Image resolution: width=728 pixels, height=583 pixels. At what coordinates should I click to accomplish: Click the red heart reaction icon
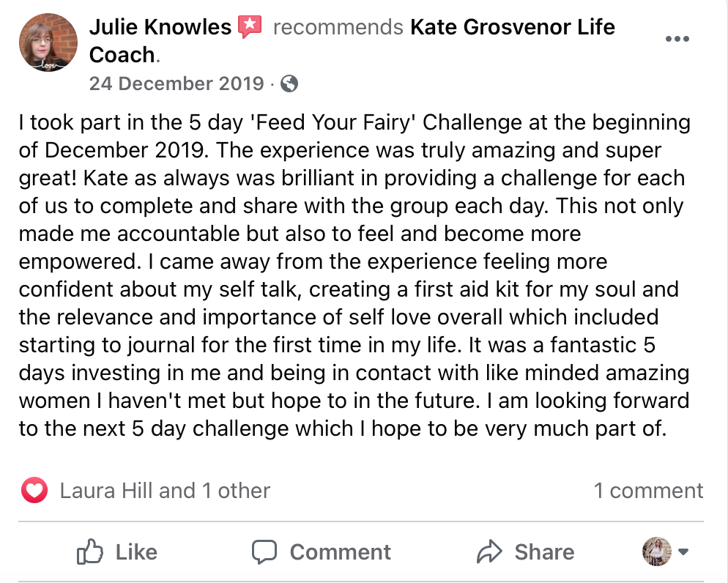(34, 491)
